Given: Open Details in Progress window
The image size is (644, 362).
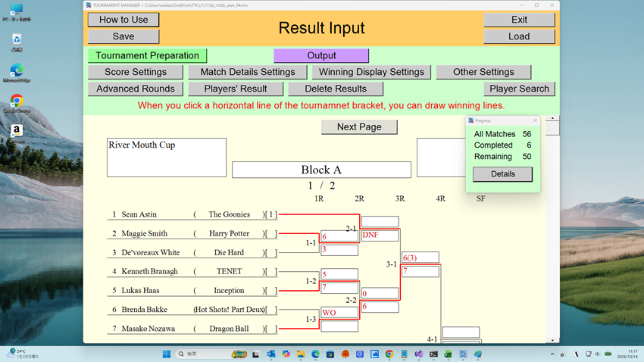Looking at the screenshot, I should tap(503, 174).
